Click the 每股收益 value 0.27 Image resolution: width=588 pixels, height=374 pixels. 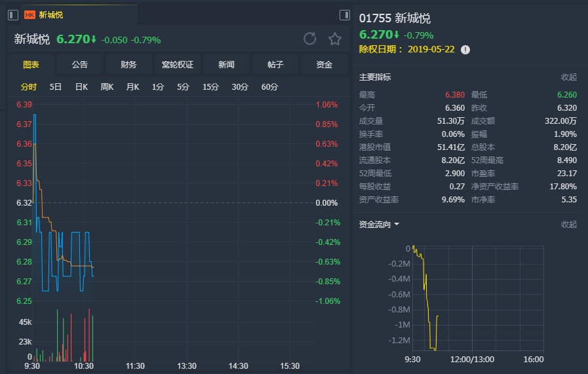(457, 187)
